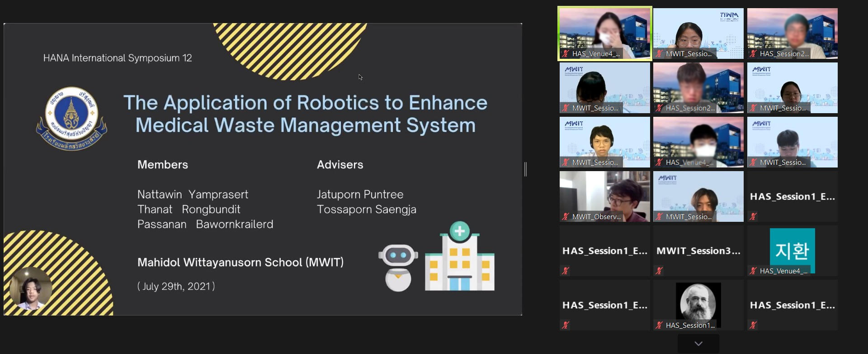Screen dimensions: 868x354
Task: Click the hospital building illustration
Action: pos(459,256)
